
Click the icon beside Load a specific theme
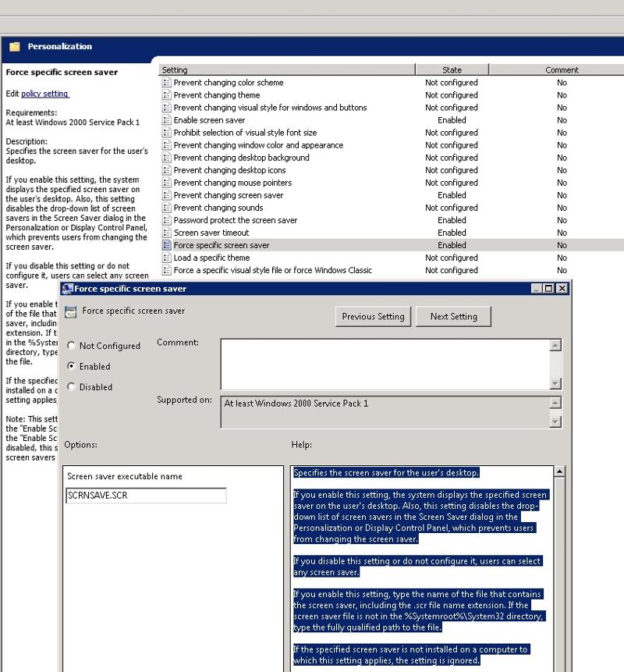[168, 258]
